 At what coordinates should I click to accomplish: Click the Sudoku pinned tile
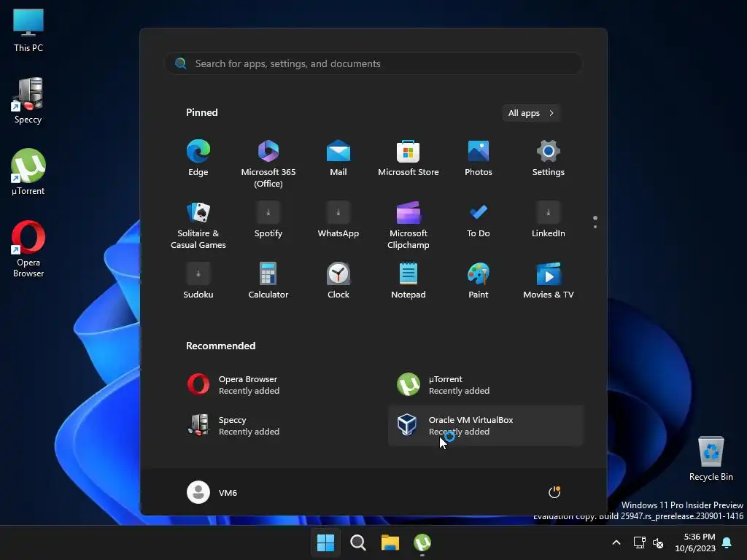coord(198,282)
